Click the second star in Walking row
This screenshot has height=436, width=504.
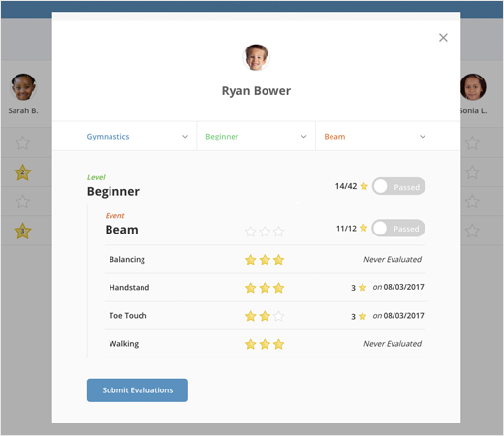tap(265, 344)
